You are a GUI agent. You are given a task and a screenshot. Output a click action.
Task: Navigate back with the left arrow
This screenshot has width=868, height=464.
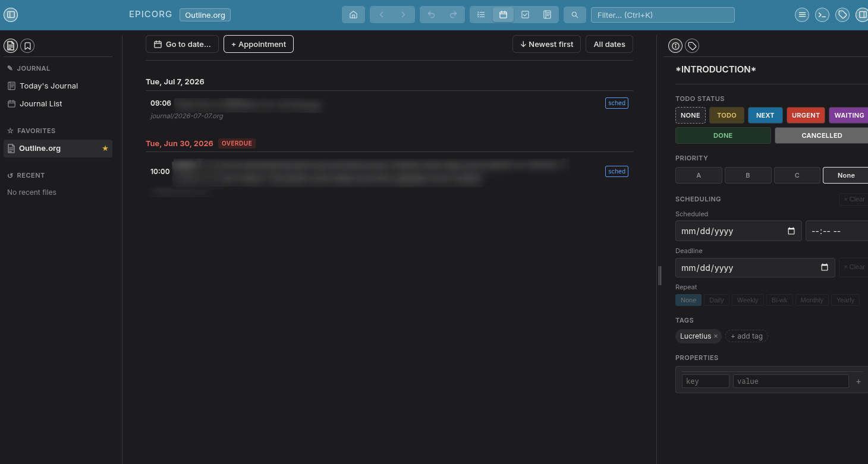[x=382, y=15]
